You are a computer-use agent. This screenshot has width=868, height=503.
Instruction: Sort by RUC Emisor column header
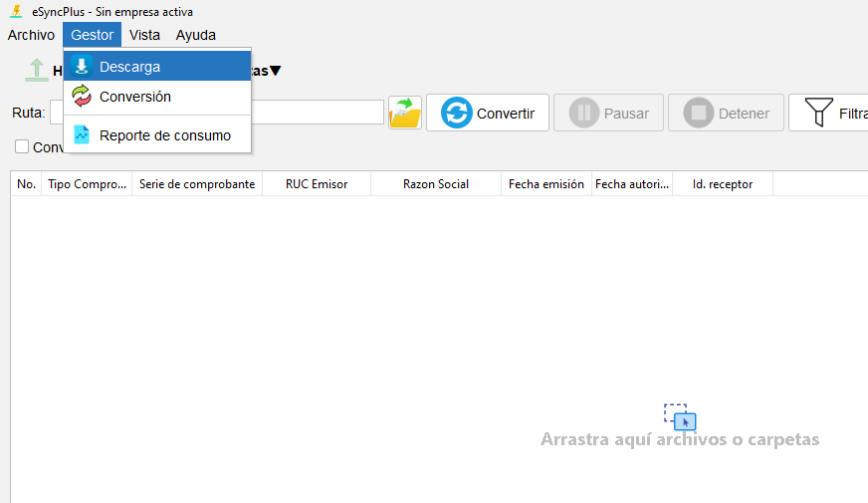click(316, 184)
